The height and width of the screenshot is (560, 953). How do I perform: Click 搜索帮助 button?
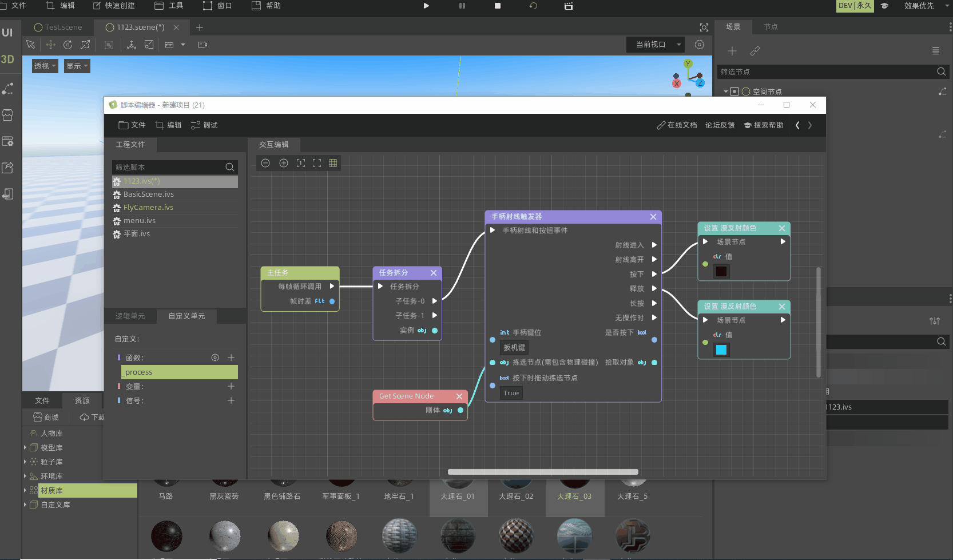(x=764, y=125)
